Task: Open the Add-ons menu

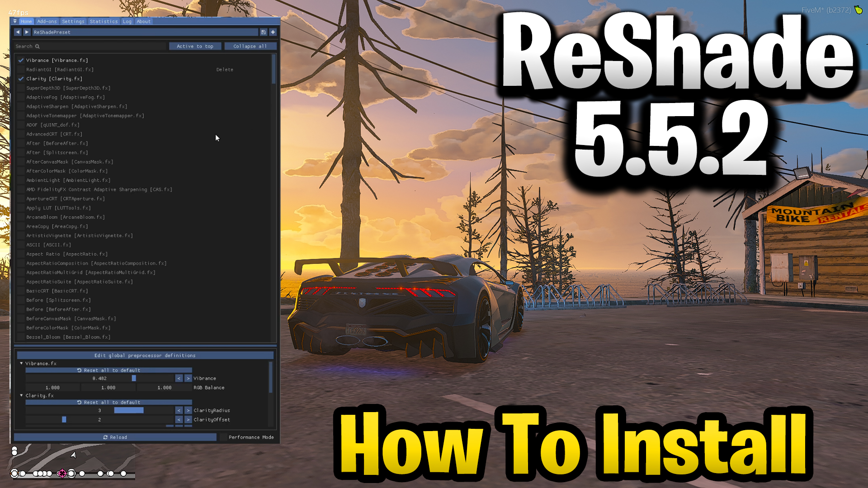Action: pyautogui.click(x=47, y=21)
